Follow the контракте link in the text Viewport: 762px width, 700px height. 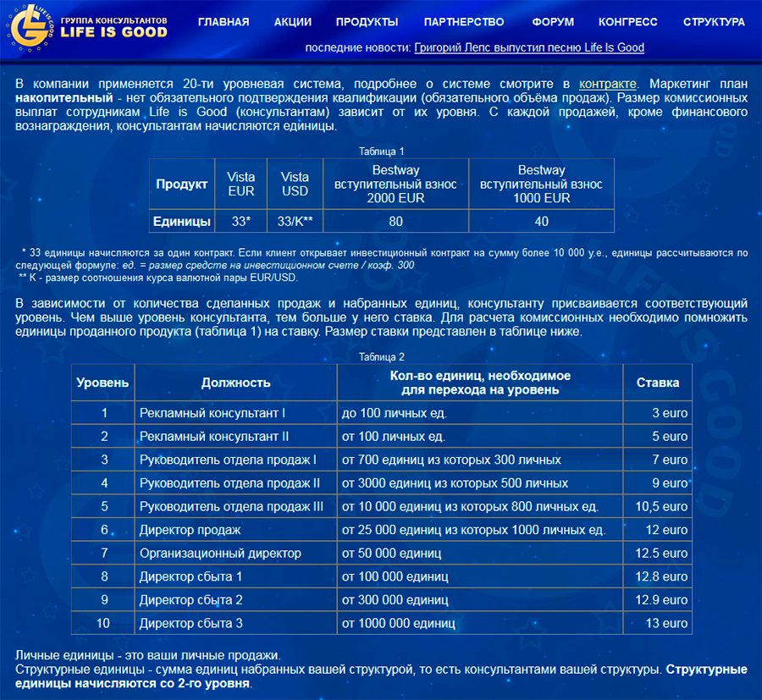click(x=607, y=84)
